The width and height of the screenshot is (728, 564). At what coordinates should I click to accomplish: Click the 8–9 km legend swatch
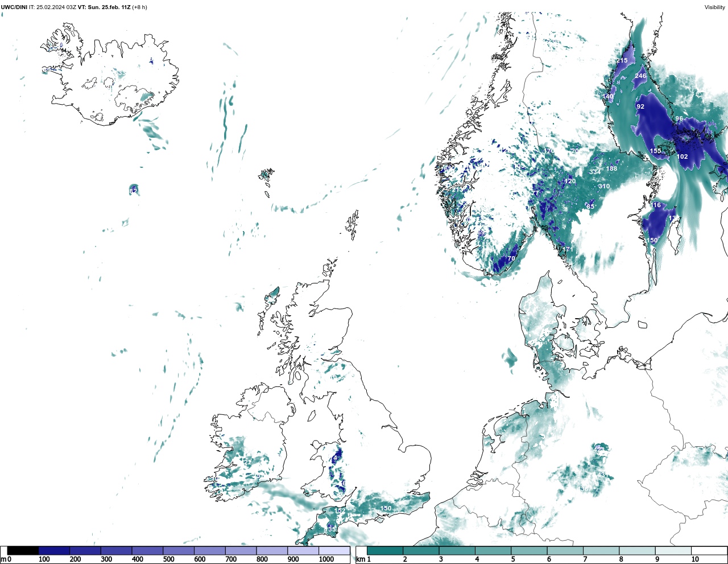(x=637, y=551)
